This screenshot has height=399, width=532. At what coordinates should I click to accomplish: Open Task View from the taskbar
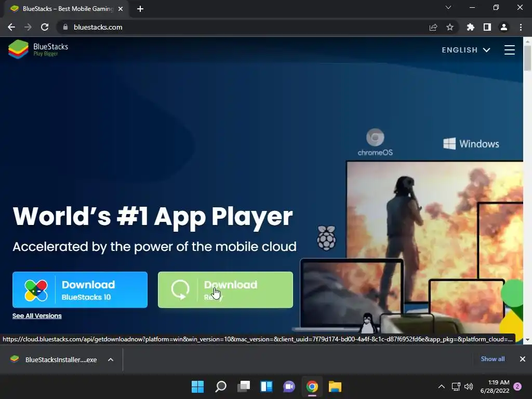(243, 387)
